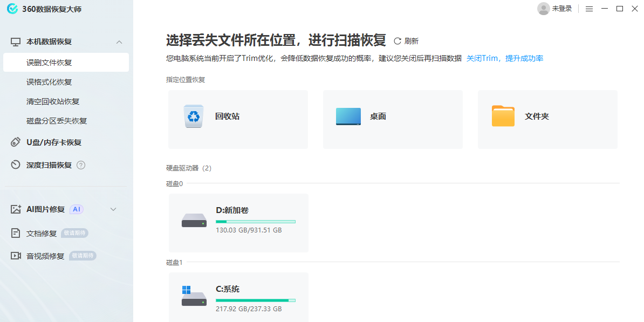Viewport: 644px width, 322px height.
Task: Click the USB drive icon beside U盘/内存卡恢复
Action: tap(16, 142)
